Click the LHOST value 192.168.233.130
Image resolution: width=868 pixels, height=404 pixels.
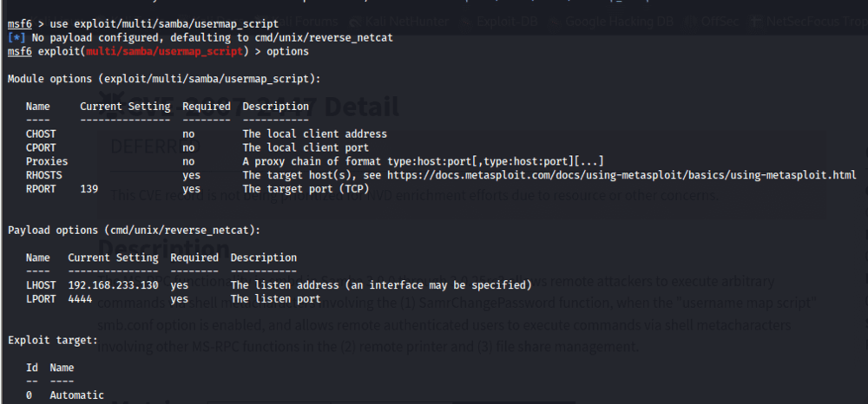(x=113, y=285)
